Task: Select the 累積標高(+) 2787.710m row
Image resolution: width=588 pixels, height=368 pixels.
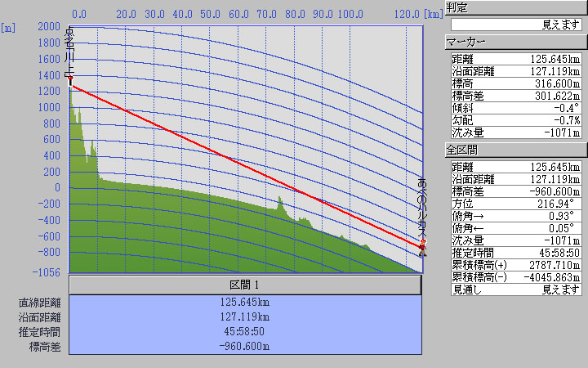Action: tap(516, 265)
